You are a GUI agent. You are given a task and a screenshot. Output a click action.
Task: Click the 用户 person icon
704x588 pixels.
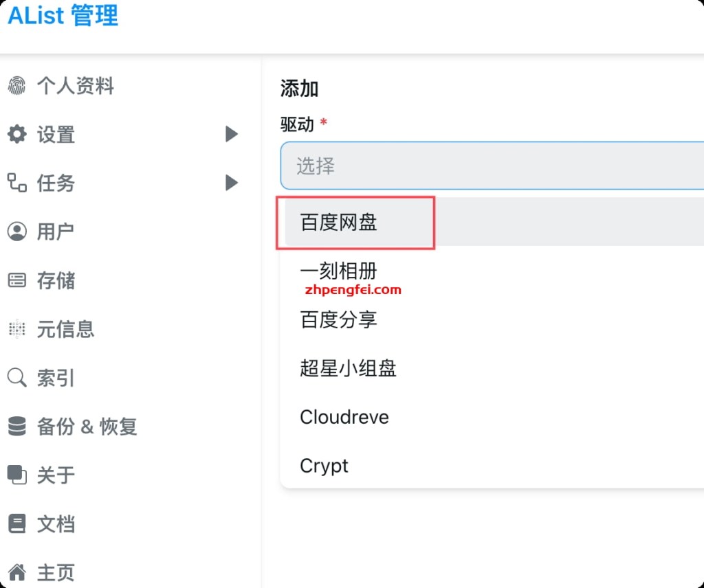16,231
